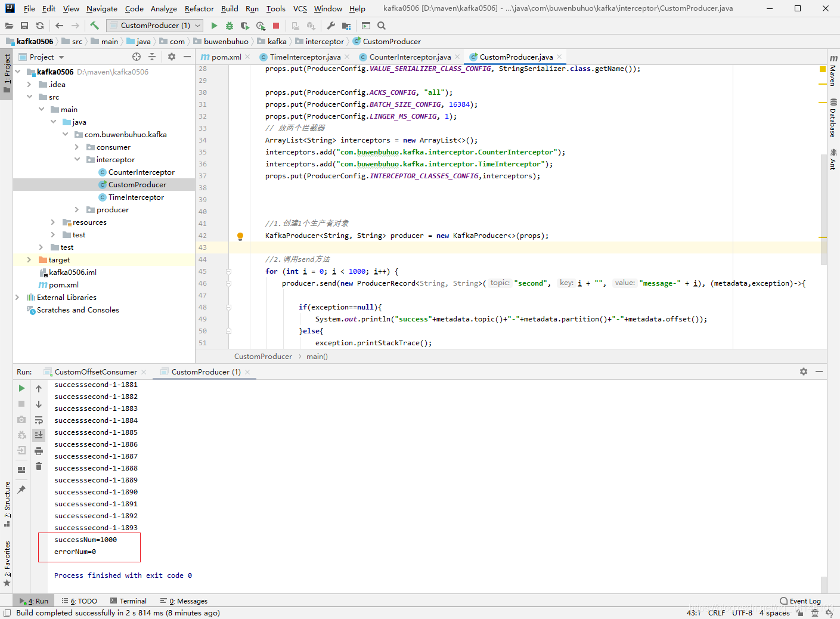Select CounterInterceptor in the project tree
Image resolution: width=840 pixels, height=619 pixels.
[x=141, y=172]
